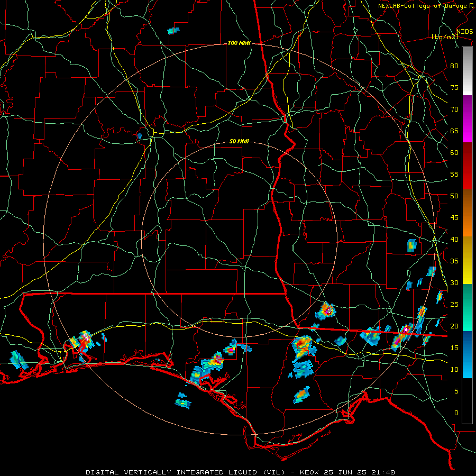Select the NIDS label above the scale
Viewport: 476px width, 476px height.
(464, 32)
